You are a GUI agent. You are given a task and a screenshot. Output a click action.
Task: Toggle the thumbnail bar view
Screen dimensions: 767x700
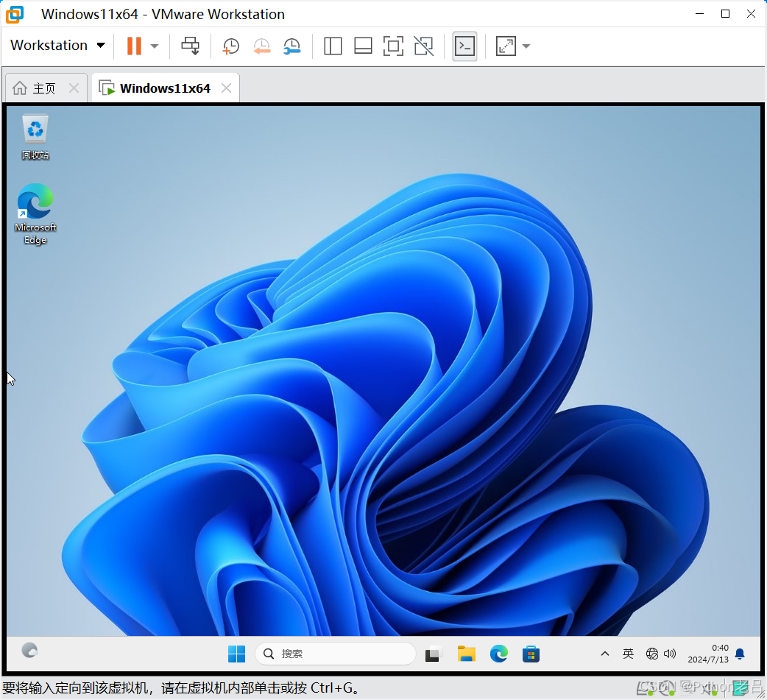click(363, 46)
